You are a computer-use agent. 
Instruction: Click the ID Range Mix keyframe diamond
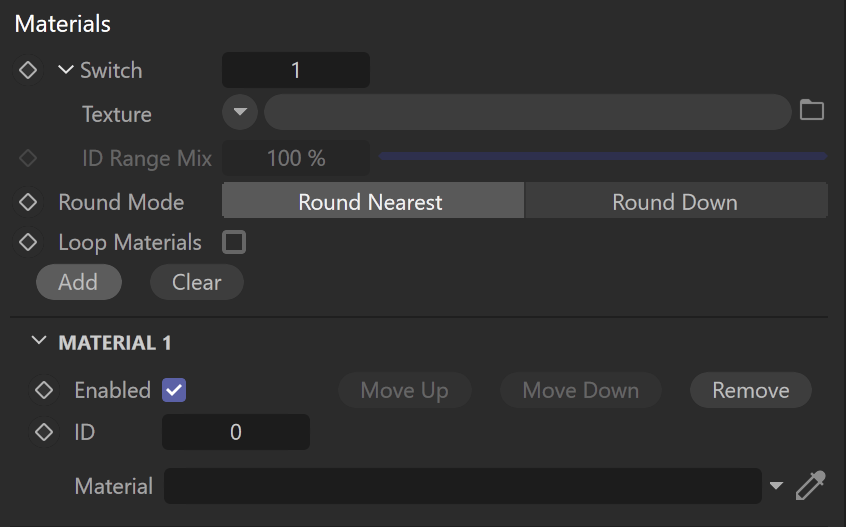(28, 158)
